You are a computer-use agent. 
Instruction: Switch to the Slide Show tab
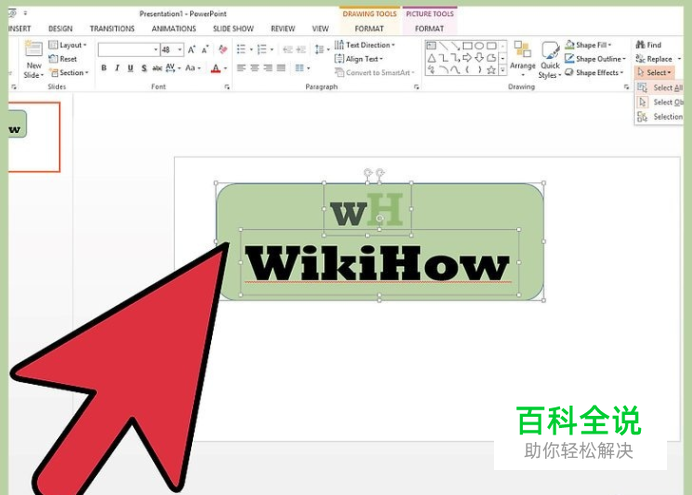coord(233,29)
